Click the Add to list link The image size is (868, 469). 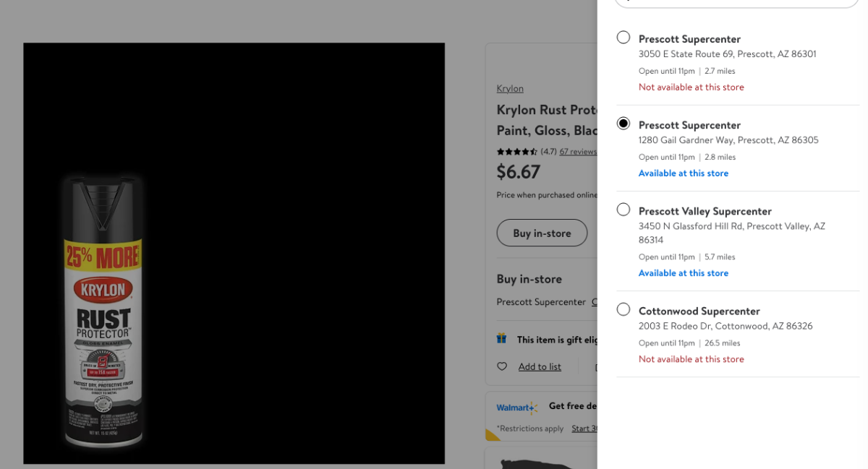click(540, 366)
